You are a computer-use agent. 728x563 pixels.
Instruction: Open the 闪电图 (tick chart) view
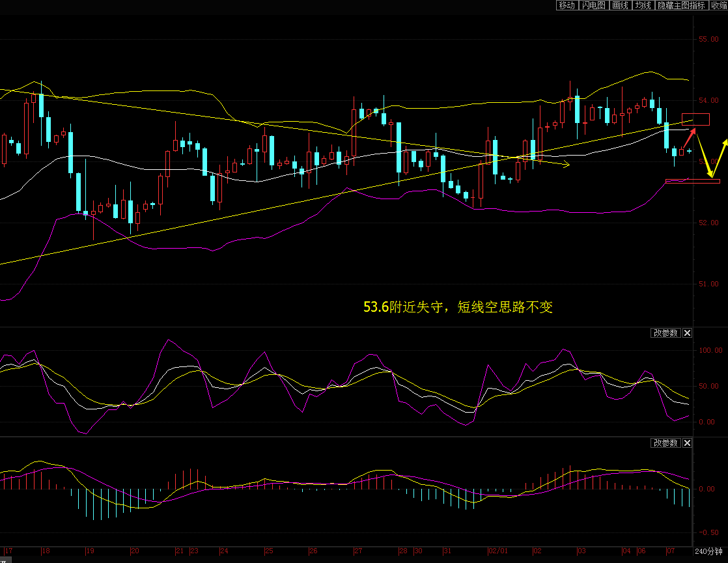click(x=593, y=5)
